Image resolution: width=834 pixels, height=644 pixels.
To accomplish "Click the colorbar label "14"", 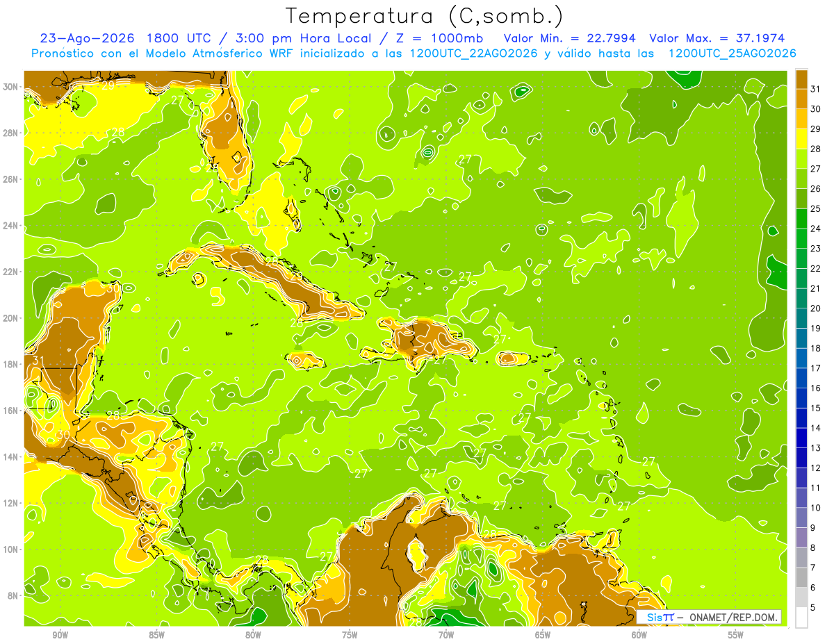I will point(816,428).
